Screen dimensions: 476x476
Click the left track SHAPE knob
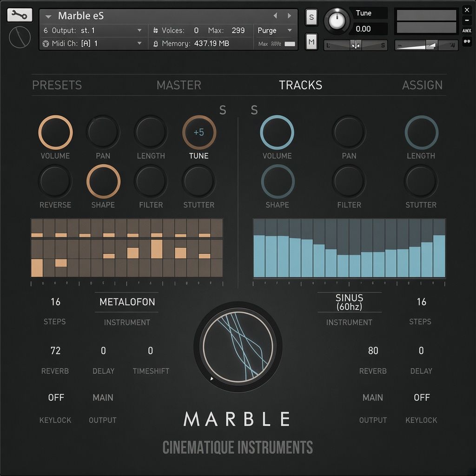point(103,181)
